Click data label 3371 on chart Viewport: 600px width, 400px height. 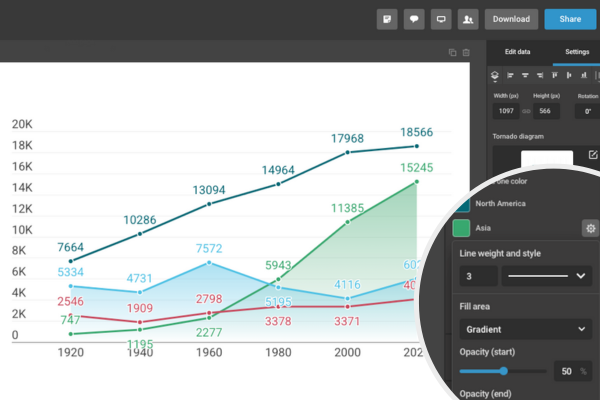347,321
